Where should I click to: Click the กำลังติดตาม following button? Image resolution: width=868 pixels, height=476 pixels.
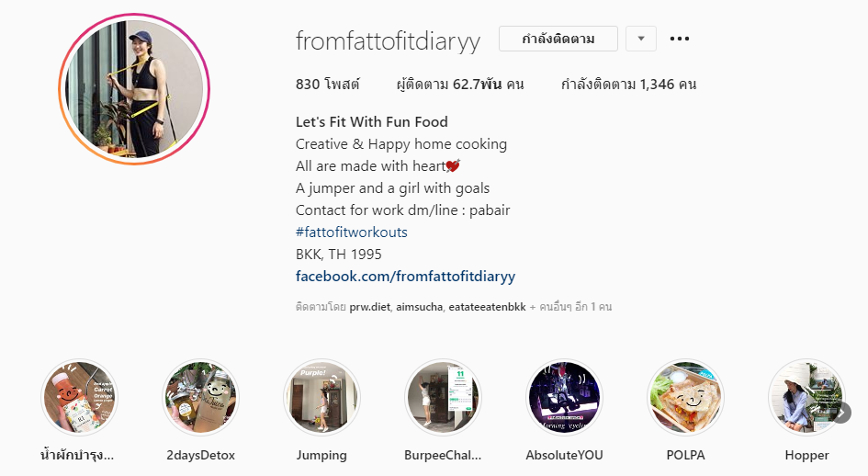pos(558,39)
